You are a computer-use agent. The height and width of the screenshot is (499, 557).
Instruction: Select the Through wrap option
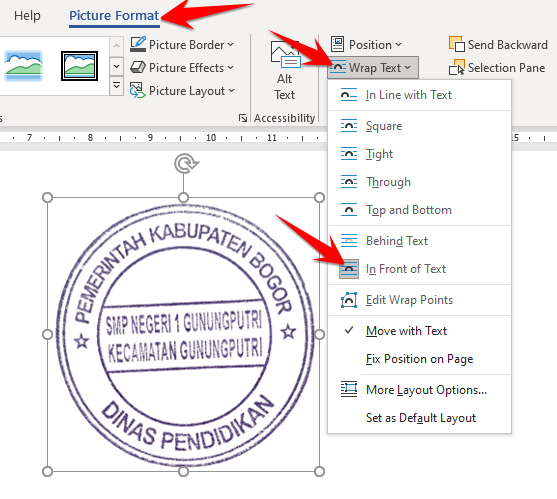tap(419, 182)
